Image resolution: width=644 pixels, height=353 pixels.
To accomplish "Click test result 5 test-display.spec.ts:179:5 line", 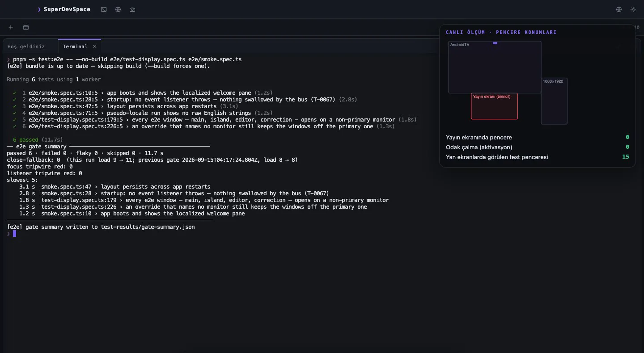I will click(214, 120).
